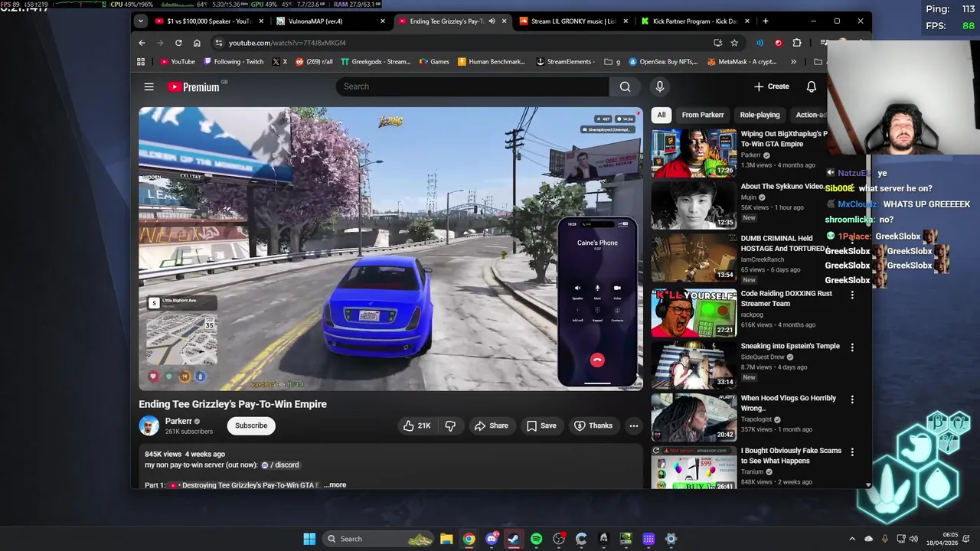The width and height of the screenshot is (980, 551).
Task: Open the Human Benchmark bookmark
Action: pyautogui.click(x=492, y=61)
